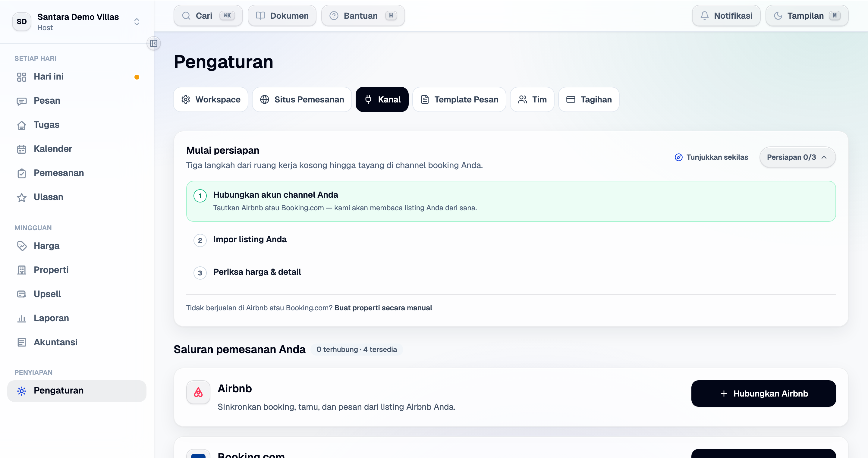Go to Kalender in the sidebar
Image resolution: width=868 pixels, height=458 pixels.
click(x=77, y=149)
